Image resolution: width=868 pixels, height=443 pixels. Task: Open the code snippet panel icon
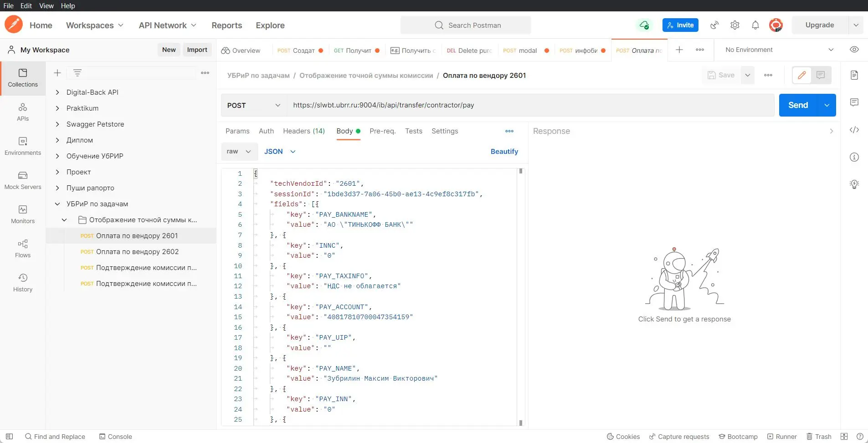(854, 130)
